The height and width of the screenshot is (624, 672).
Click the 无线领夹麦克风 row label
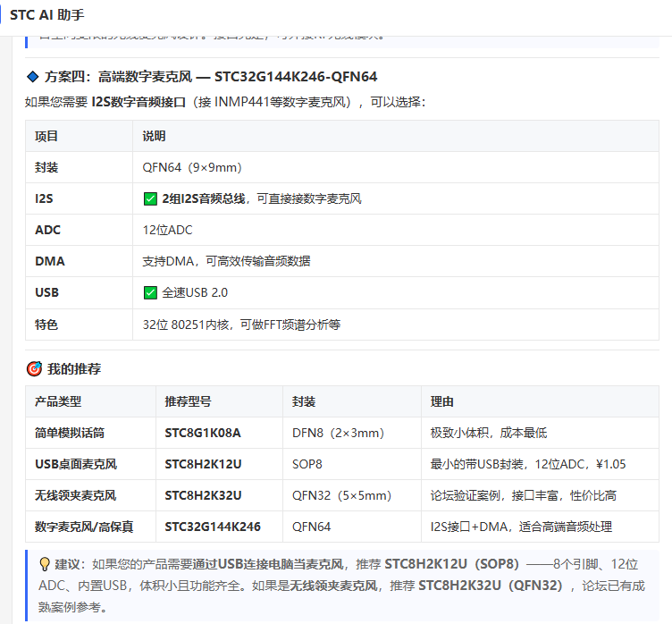(x=75, y=495)
